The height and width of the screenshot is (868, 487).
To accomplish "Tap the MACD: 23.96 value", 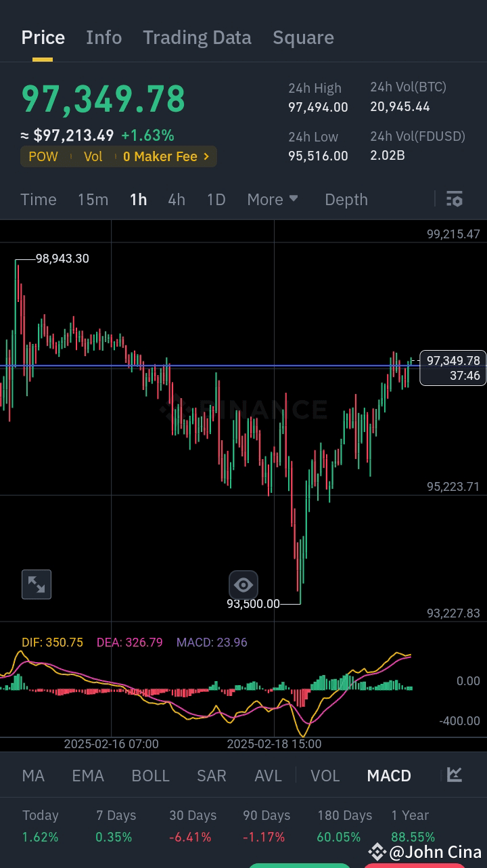I will (x=212, y=642).
